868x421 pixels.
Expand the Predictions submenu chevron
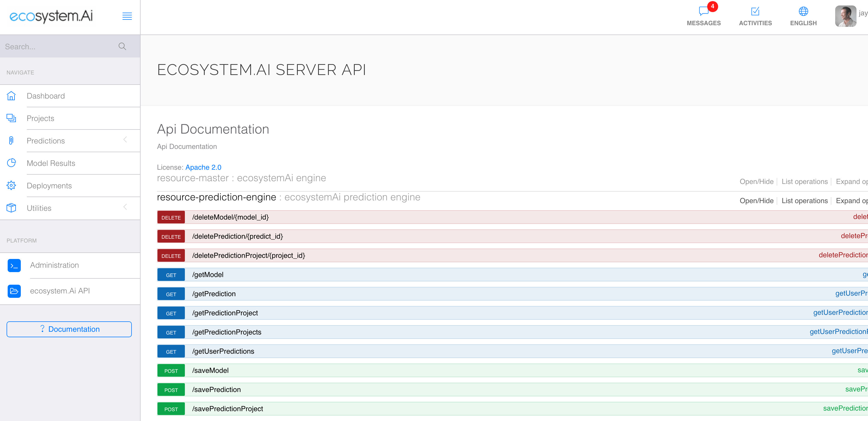click(x=125, y=140)
